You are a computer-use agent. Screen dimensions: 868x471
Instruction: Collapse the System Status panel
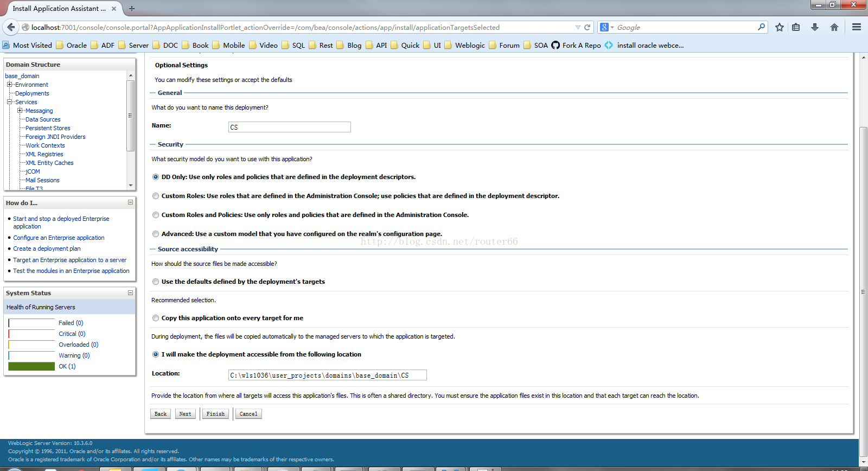pyautogui.click(x=130, y=292)
